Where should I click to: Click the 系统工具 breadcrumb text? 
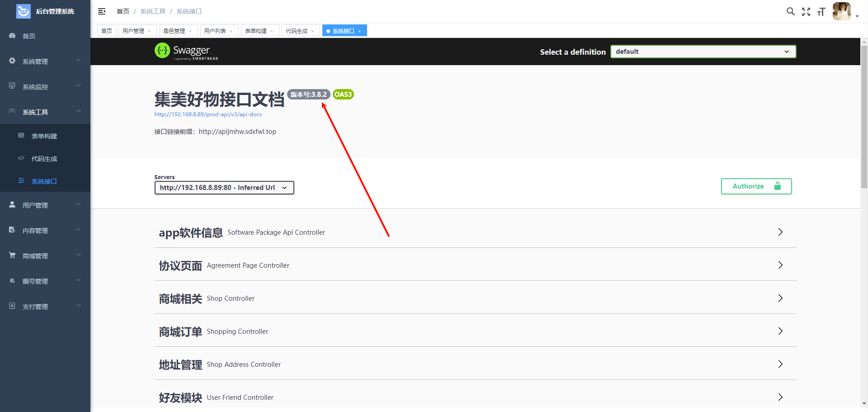tap(153, 11)
